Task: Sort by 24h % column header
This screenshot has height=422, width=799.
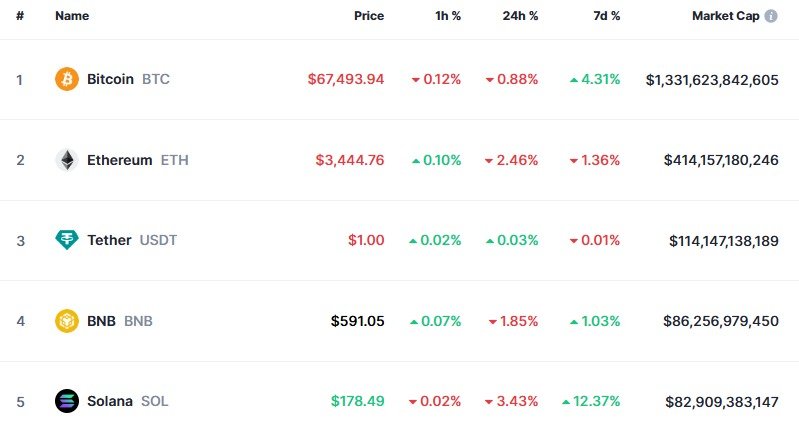Action: pyautogui.click(x=520, y=17)
